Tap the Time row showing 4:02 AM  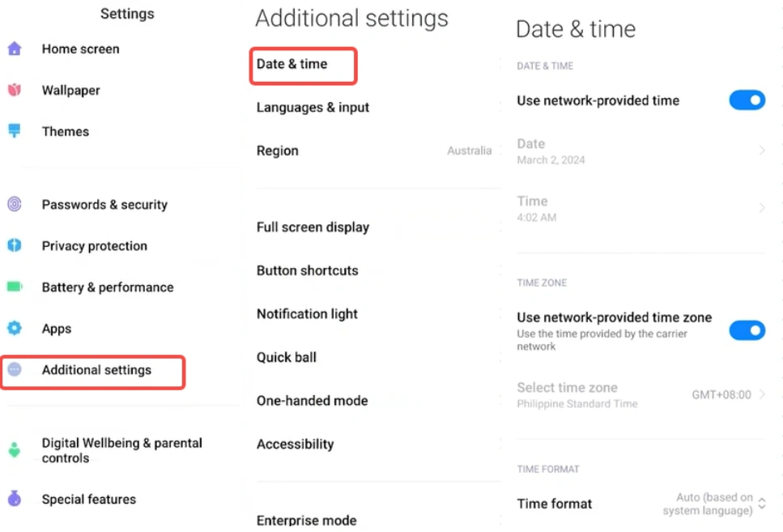click(x=640, y=208)
